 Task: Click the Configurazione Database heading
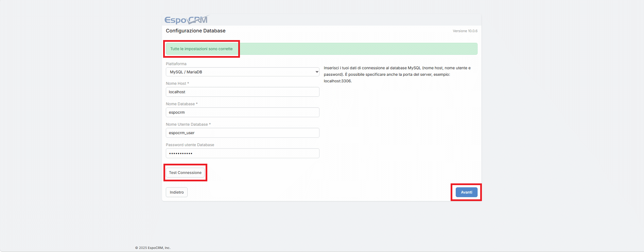[x=196, y=31]
